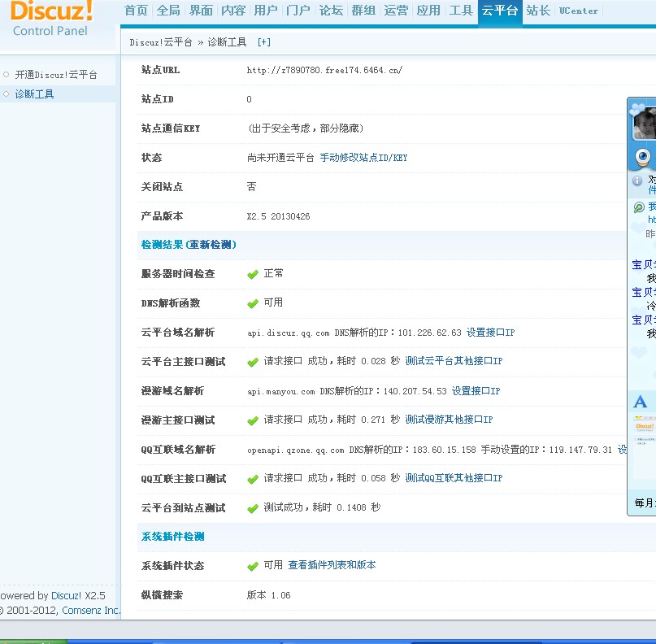Viewport: 656px width, 644px height.
Task: Click the Comsenz Inc. footer link
Action: (x=91, y=610)
